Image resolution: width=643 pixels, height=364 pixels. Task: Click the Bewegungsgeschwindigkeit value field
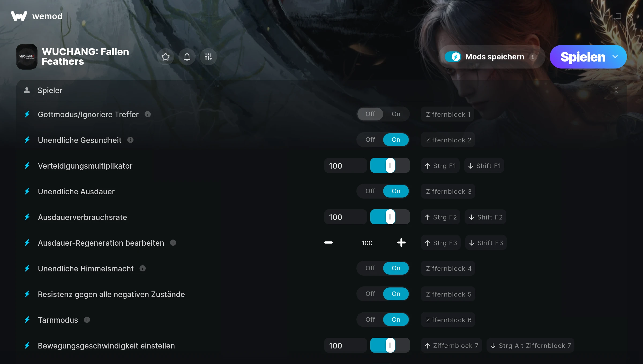[x=345, y=346]
